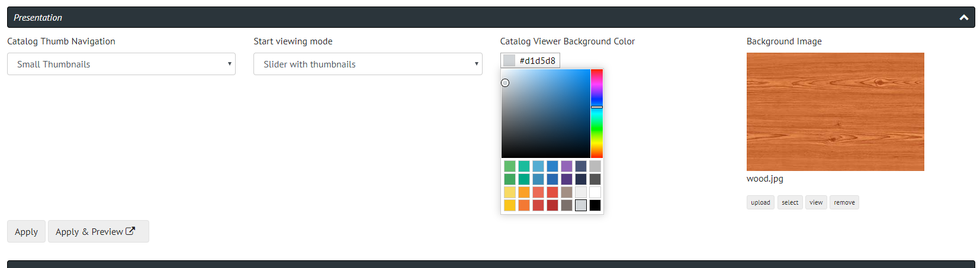Click Apply & Preview button
Image resolution: width=980 pixels, height=268 pixels.
point(98,231)
